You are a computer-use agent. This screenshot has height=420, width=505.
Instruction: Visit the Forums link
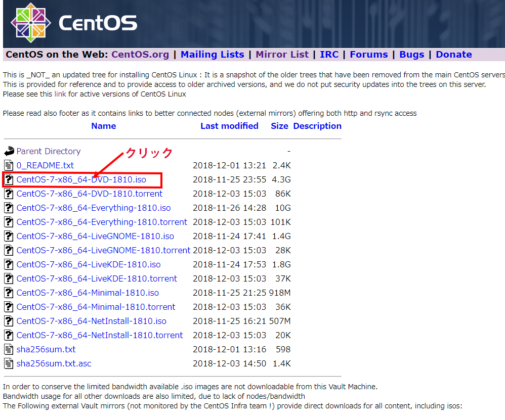pos(369,55)
